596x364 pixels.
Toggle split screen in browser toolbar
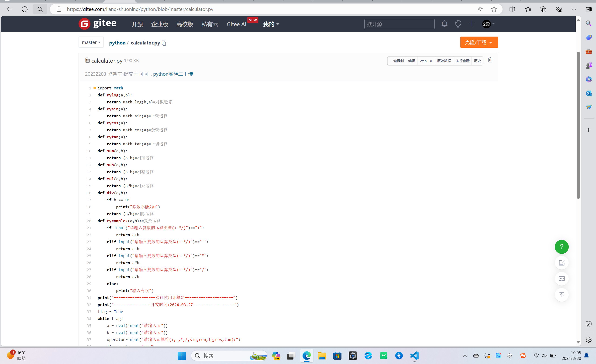click(512, 9)
